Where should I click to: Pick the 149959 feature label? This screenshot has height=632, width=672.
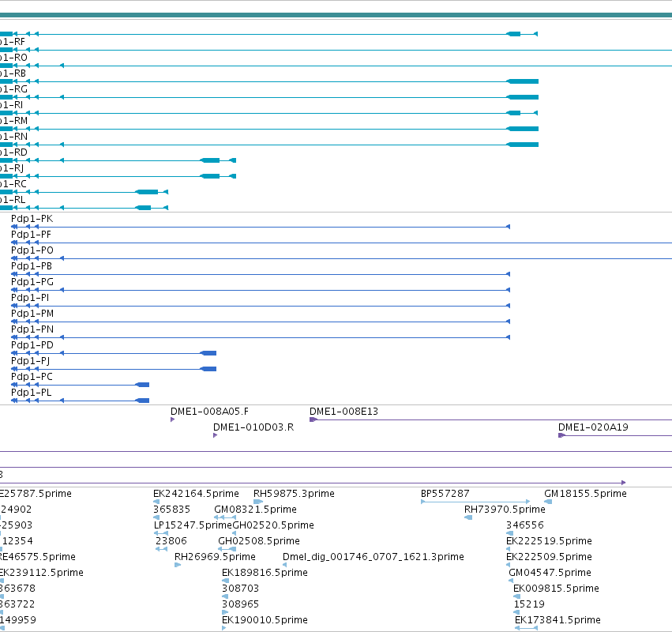(18, 620)
